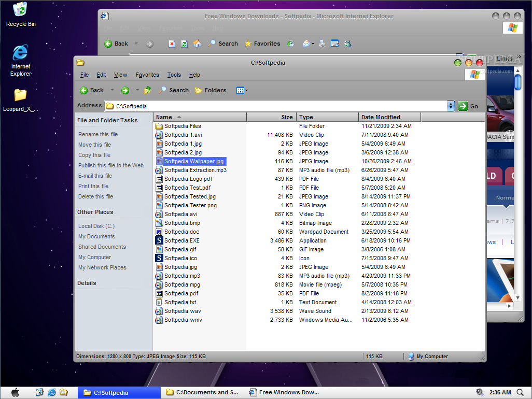This screenshot has width=532, height=399.
Task: Switch to Free Windows Dow... taskbar button
Action: pos(284,393)
